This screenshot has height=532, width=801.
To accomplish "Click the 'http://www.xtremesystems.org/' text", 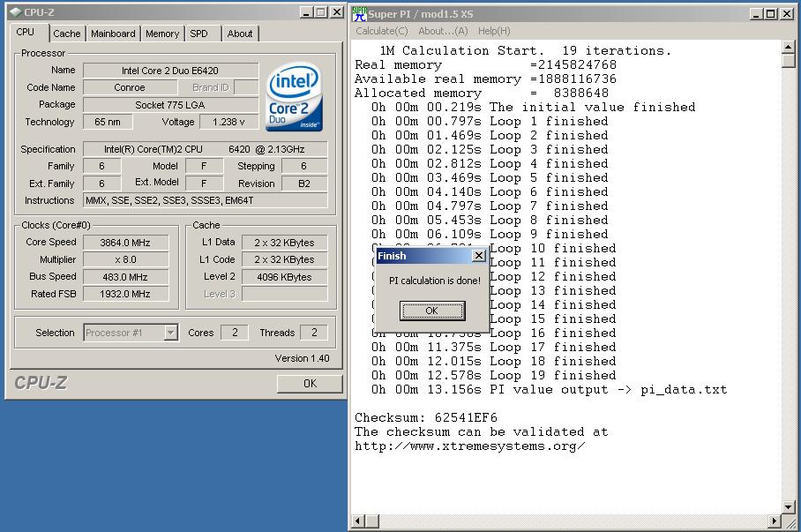I will [x=470, y=446].
